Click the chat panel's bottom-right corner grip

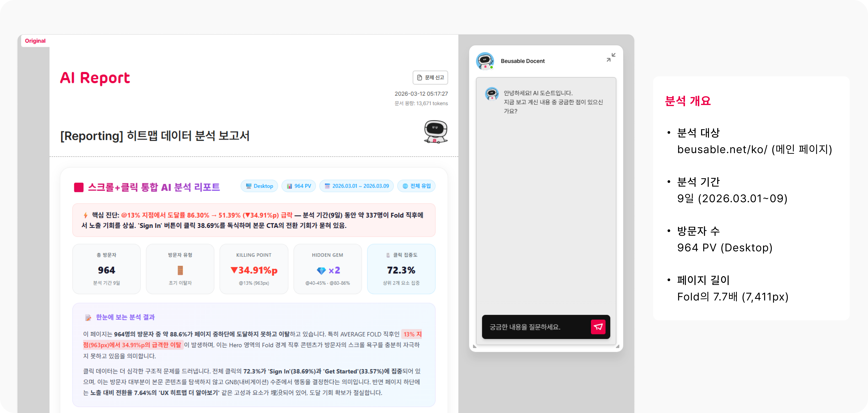point(617,346)
